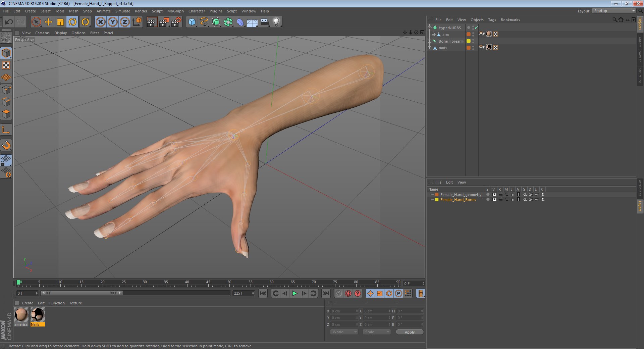Image resolution: width=644 pixels, height=349 pixels.
Task: Click the Record Active Objects button
Action: 339,294
